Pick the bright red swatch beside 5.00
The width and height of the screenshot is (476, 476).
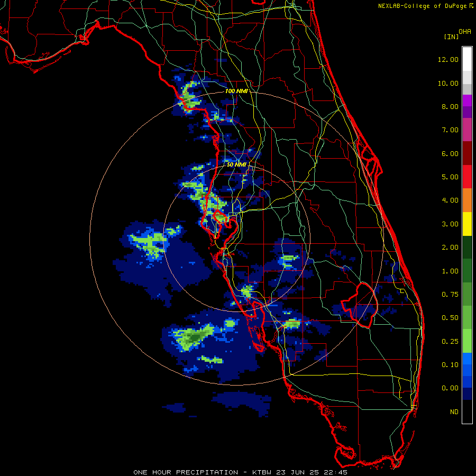click(467, 177)
